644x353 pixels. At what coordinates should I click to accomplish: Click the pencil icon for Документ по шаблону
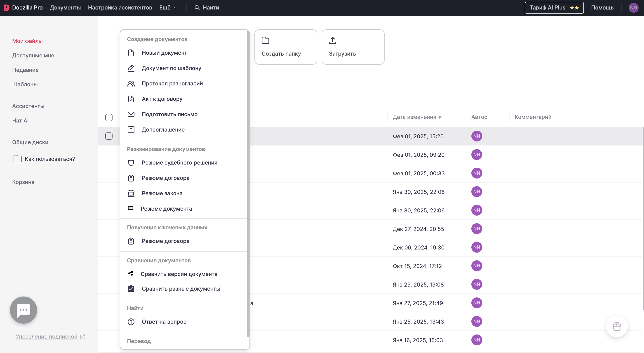[x=131, y=68]
